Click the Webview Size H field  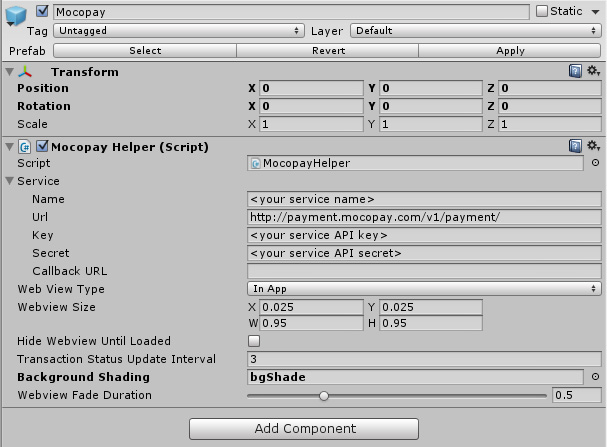[x=431, y=323]
